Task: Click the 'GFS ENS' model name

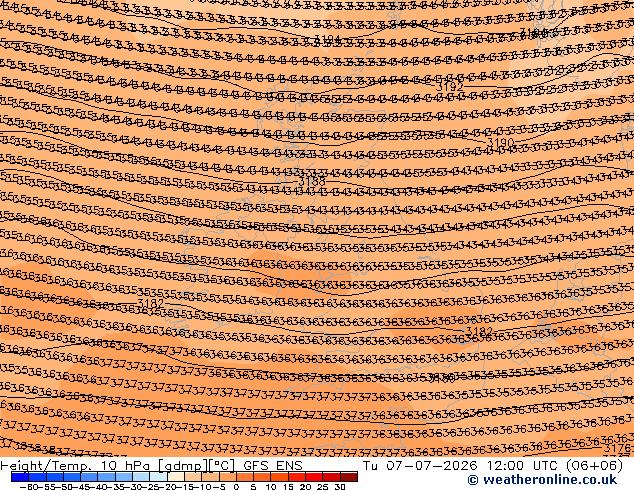Action: [x=273, y=466]
